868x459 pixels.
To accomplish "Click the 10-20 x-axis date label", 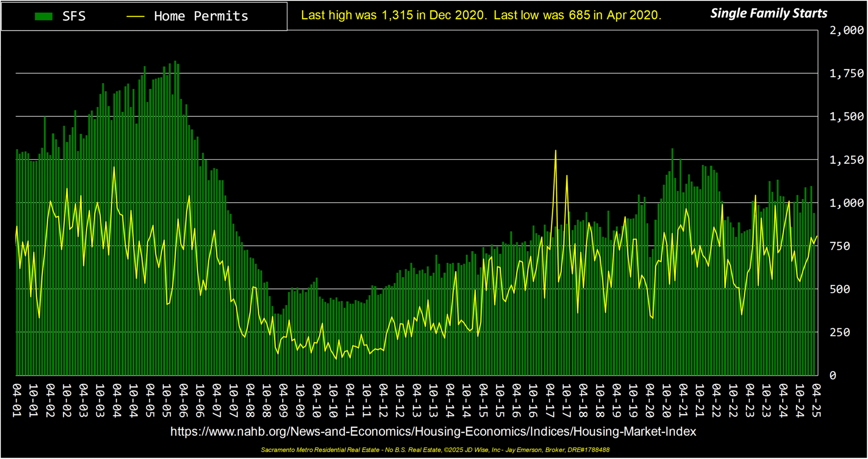I will (667, 400).
